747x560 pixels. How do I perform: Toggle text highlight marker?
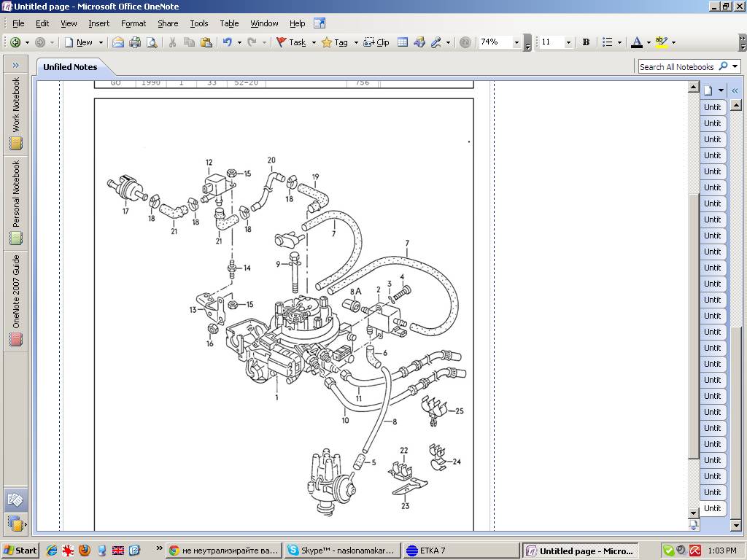tap(661, 42)
